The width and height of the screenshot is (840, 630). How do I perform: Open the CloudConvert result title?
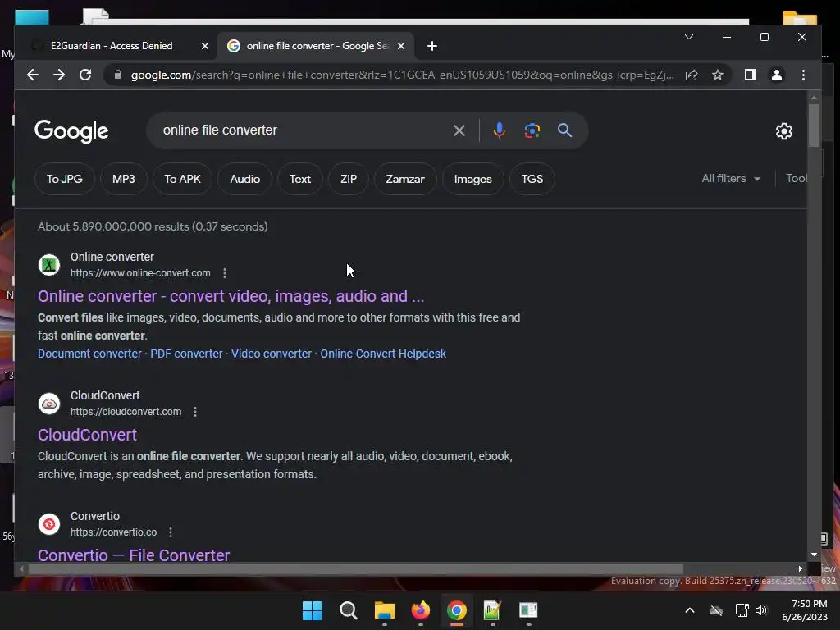click(x=87, y=435)
